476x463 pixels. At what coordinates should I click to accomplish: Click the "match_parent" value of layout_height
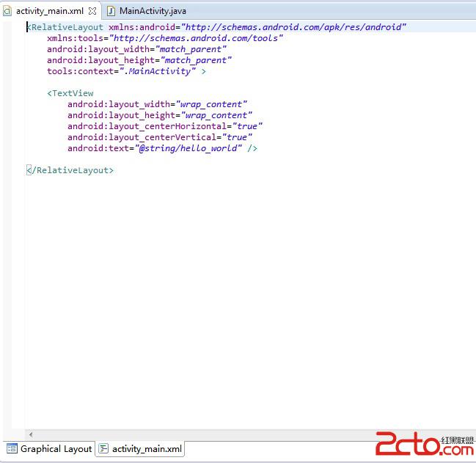pos(196,60)
